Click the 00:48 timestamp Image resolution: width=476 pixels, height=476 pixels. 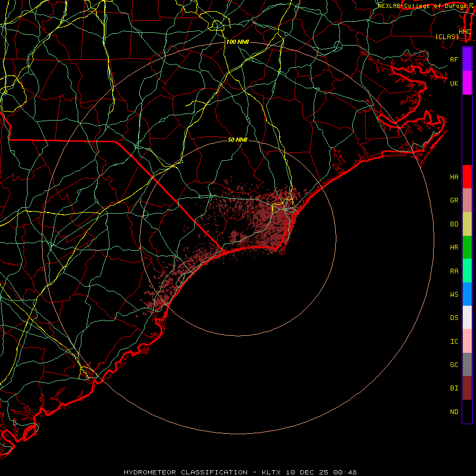point(345,472)
